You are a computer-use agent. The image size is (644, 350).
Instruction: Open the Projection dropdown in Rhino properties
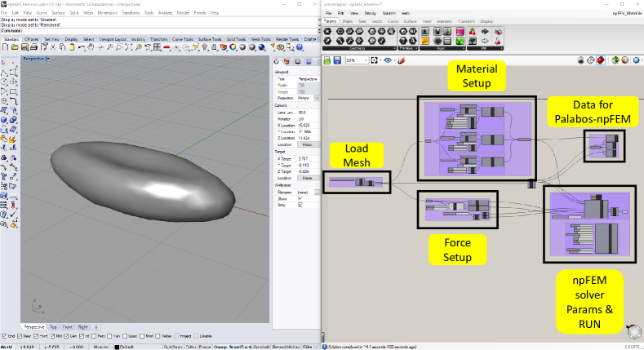317,99
